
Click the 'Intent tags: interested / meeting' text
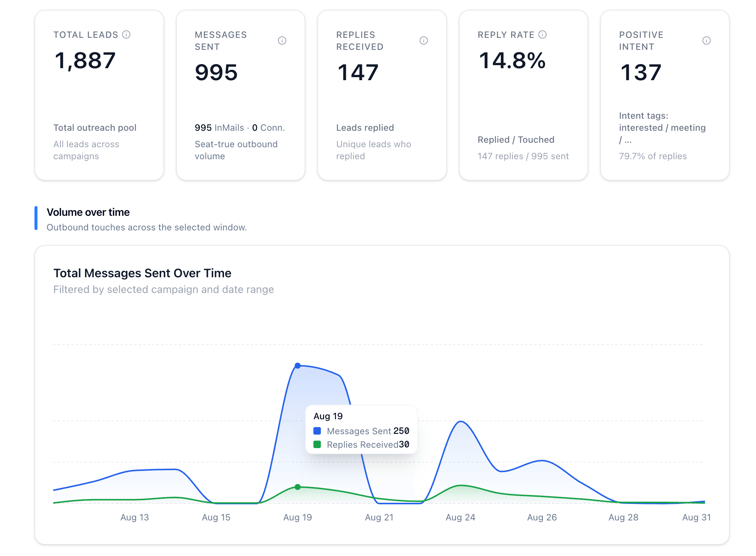click(x=662, y=128)
